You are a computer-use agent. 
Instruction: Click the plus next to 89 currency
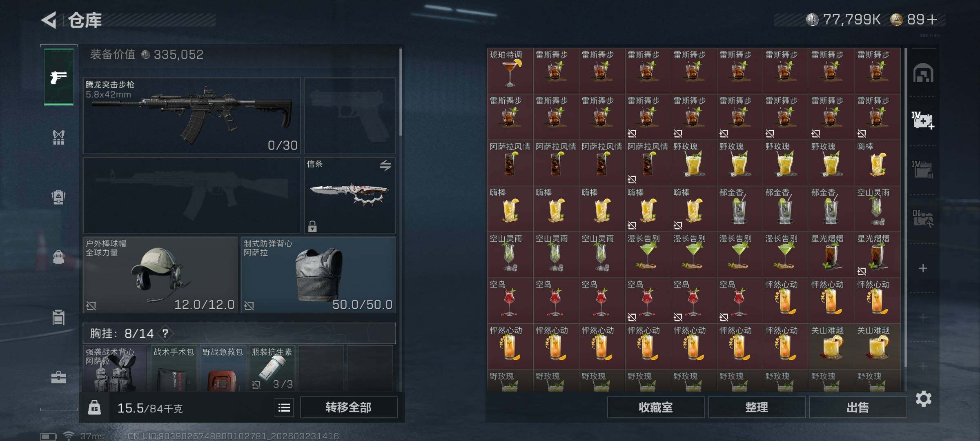[932, 19]
